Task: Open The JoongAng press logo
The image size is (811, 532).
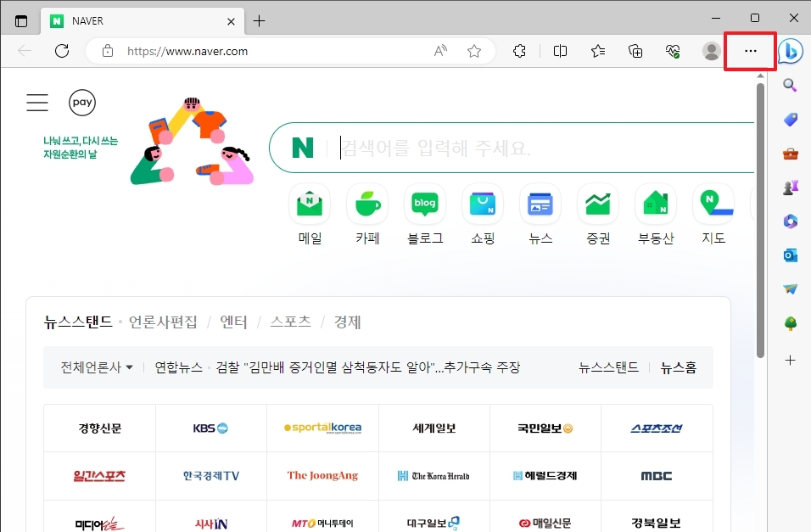Action: click(322, 476)
